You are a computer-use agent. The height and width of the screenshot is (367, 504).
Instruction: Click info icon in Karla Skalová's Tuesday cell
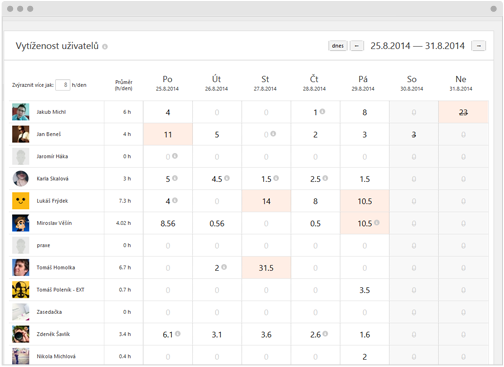tap(227, 178)
